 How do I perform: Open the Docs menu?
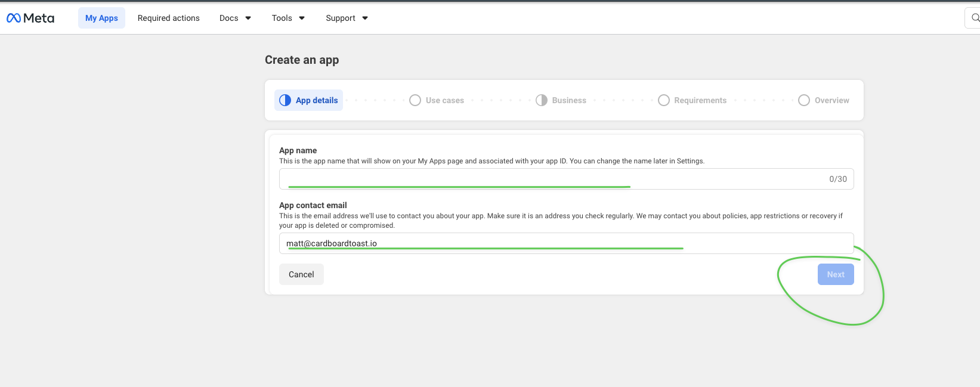click(x=235, y=18)
